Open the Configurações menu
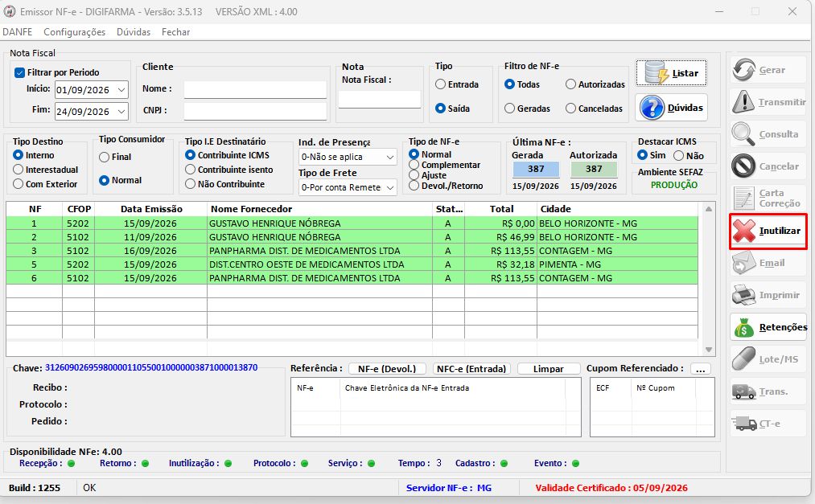The image size is (815, 504). pos(74,32)
